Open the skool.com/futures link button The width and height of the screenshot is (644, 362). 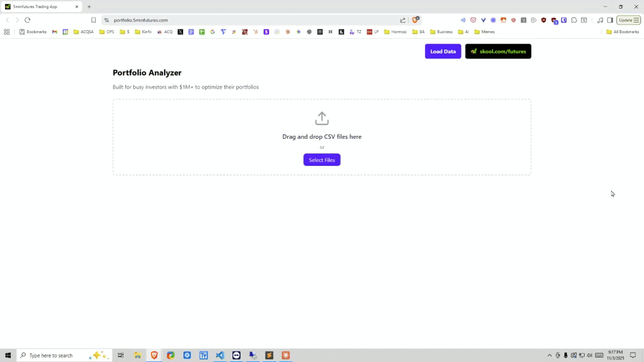pos(498,52)
